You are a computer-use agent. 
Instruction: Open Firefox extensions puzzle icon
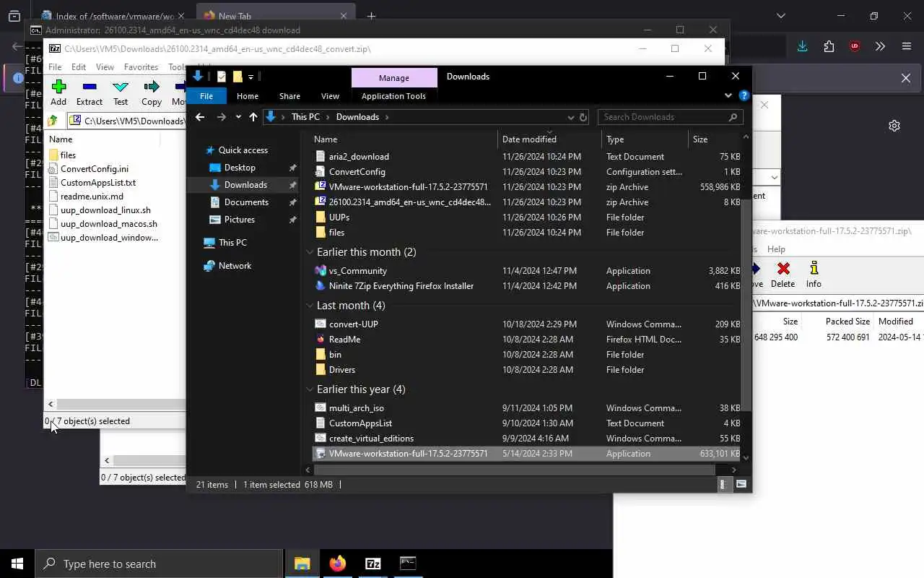click(829, 46)
